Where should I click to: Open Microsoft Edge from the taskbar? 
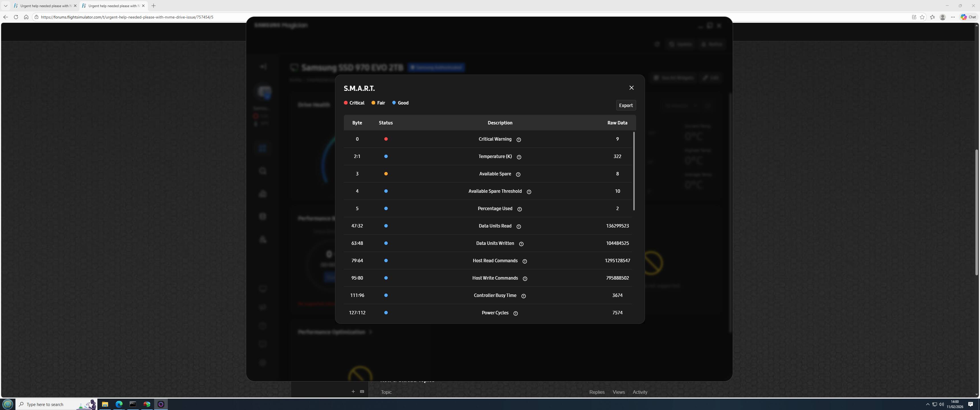click(119, 404)
